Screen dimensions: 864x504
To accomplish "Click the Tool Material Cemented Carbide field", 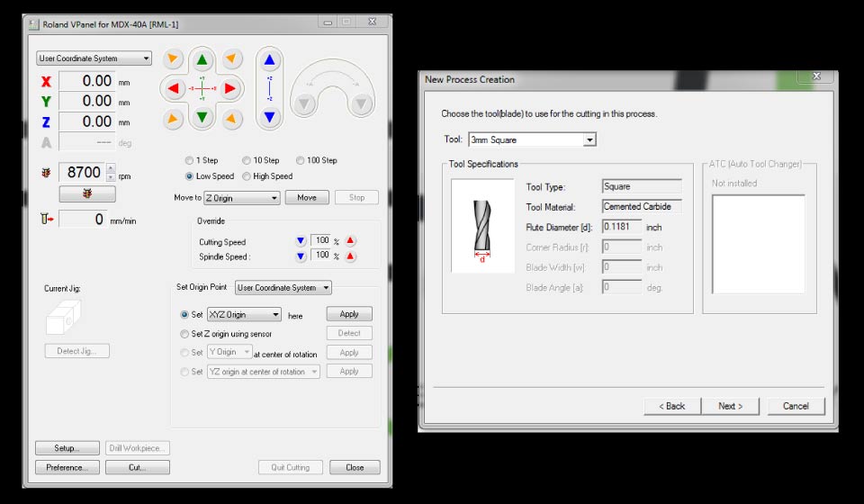I will pos(642,207).
